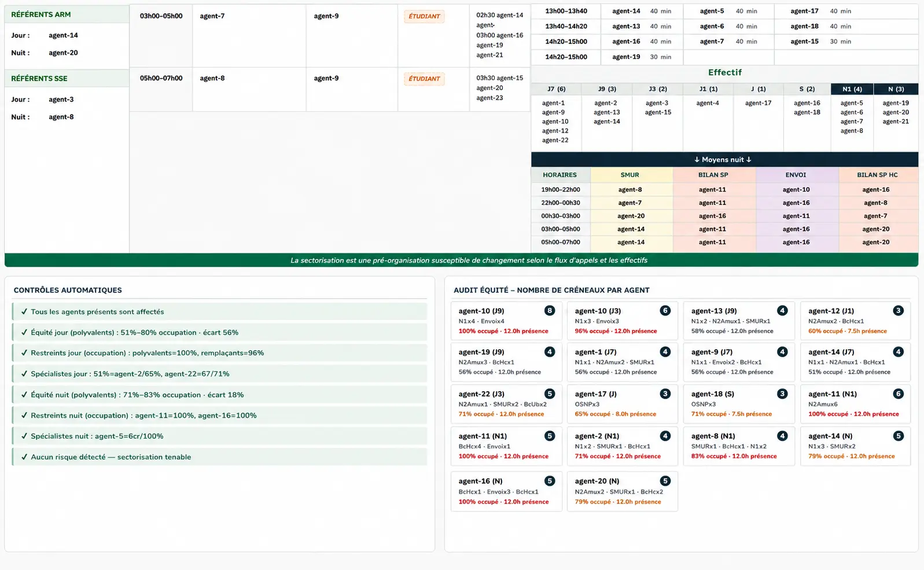Image resolution: width=924 pixels, height=570 pixels.
Task: Click the count badge 8 on agent-10 (J9) card
Action: [550, 311]
